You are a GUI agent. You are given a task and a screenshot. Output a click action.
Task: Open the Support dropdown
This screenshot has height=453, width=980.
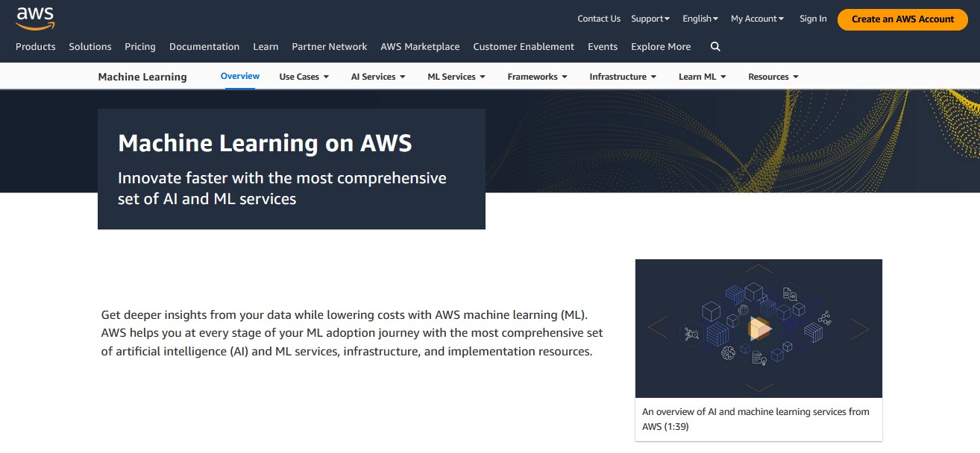tap(648, 18)
